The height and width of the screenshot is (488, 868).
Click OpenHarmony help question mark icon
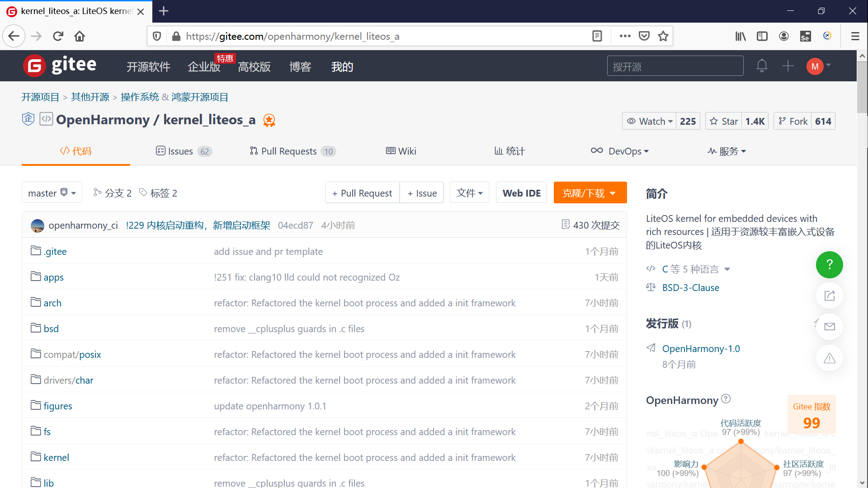tap(726, 399)
